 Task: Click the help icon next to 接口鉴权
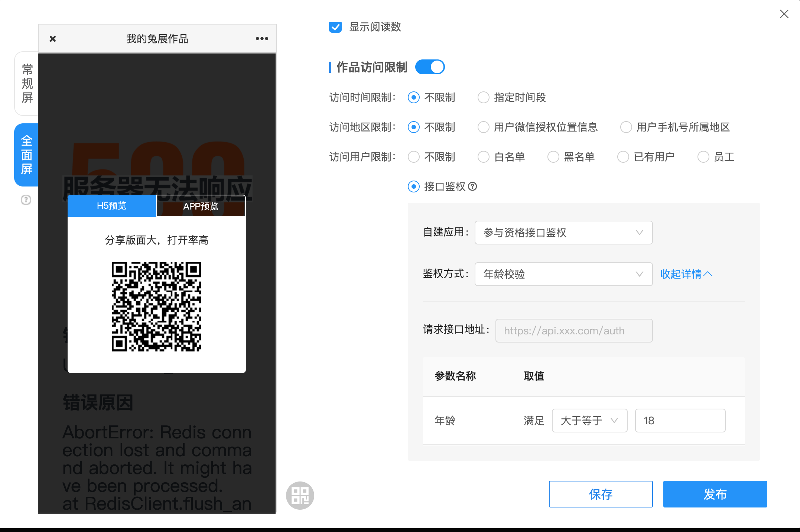(x=472, y=186)
